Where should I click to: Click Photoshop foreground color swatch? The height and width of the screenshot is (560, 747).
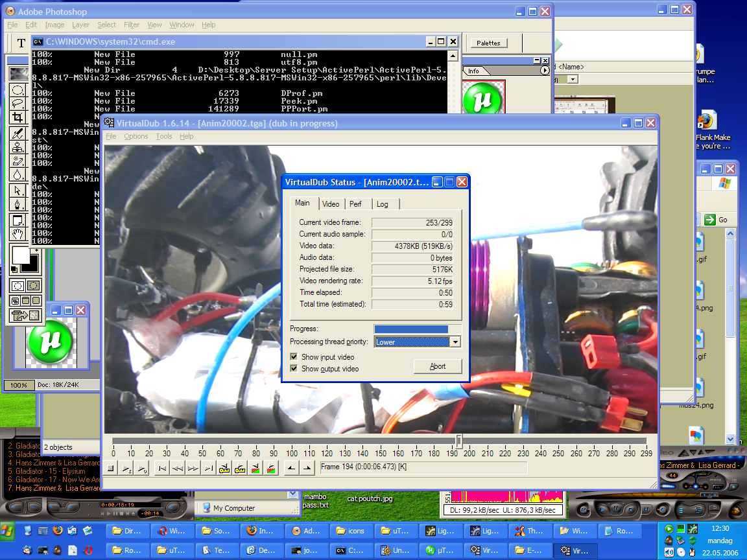(x=21, y=255)
